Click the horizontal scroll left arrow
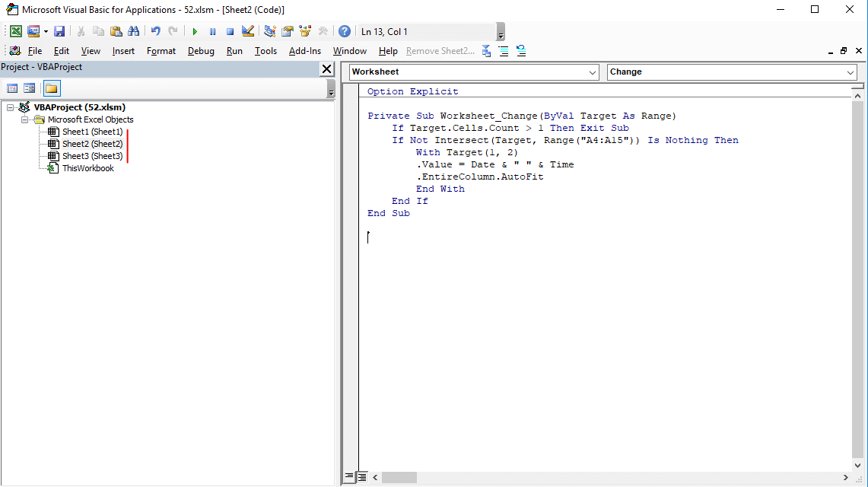The width and height of the screenshot is (868, 487). [x=375, y=477]
